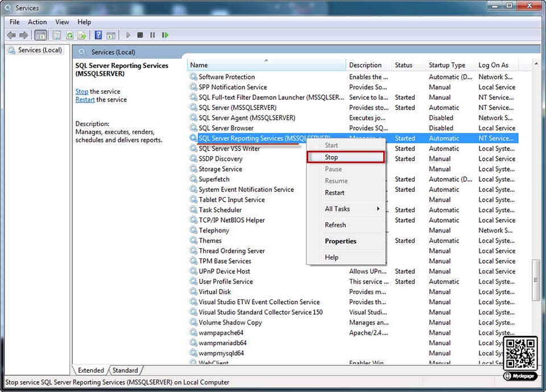The image size is (546, 392).
Task: Sort by the Name column header
Action: coord(266,65)
